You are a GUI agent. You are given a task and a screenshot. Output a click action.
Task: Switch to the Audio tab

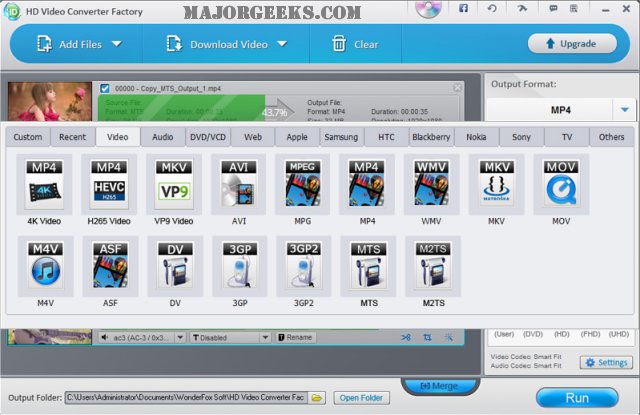[x=162, y=137]
